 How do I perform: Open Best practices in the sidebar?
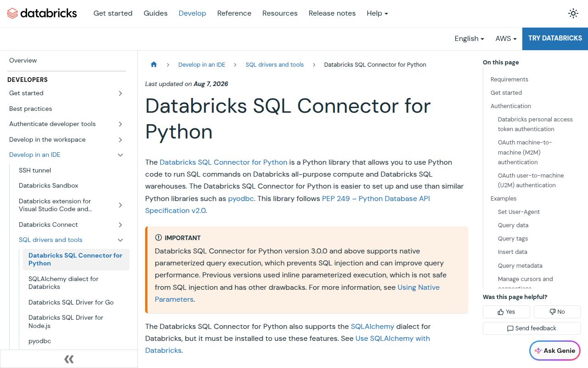pyautogui.click(x=30, y=109)
